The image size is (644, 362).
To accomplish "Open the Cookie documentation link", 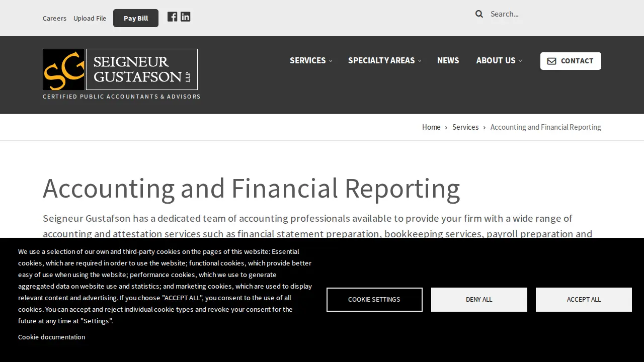I will click(51, 337).
